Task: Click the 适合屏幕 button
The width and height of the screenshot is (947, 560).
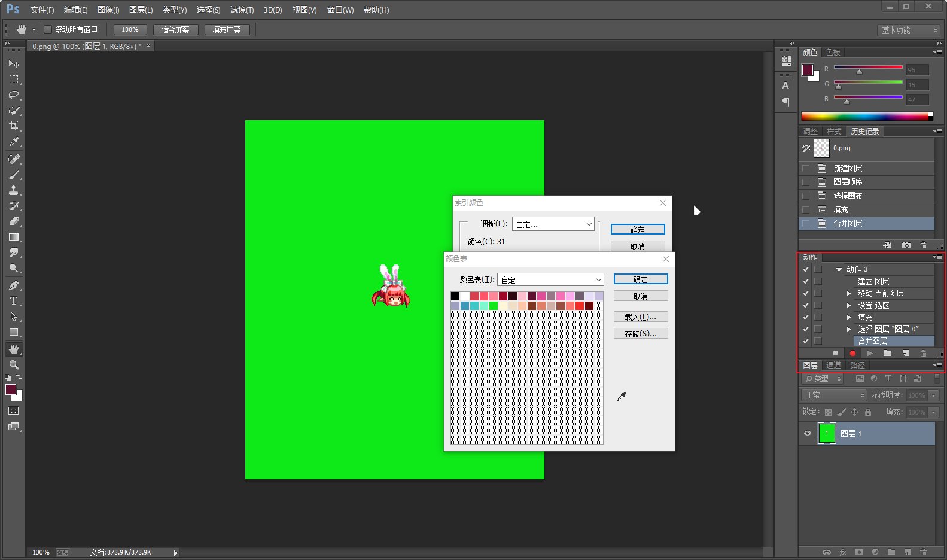Action: coord(175,29)
